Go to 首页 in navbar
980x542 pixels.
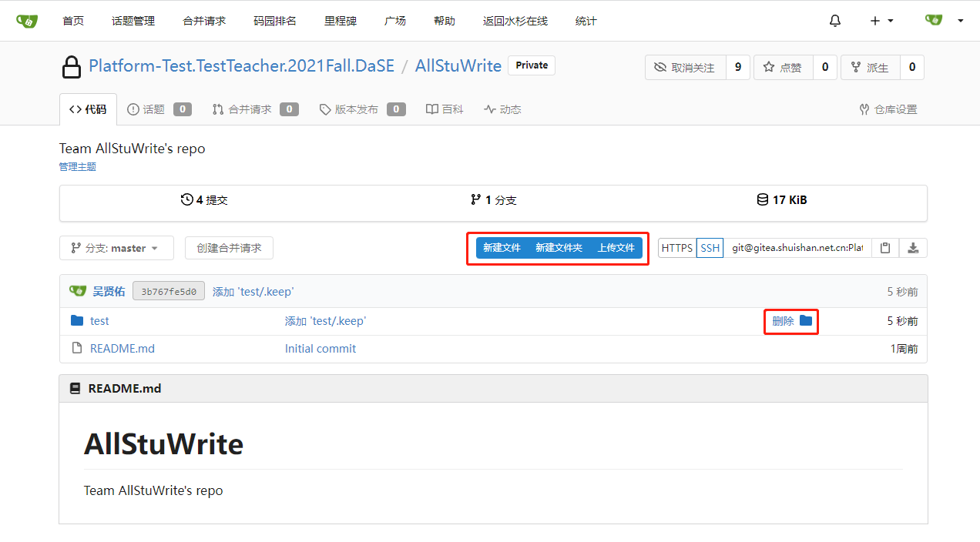(x=73, y=21)
